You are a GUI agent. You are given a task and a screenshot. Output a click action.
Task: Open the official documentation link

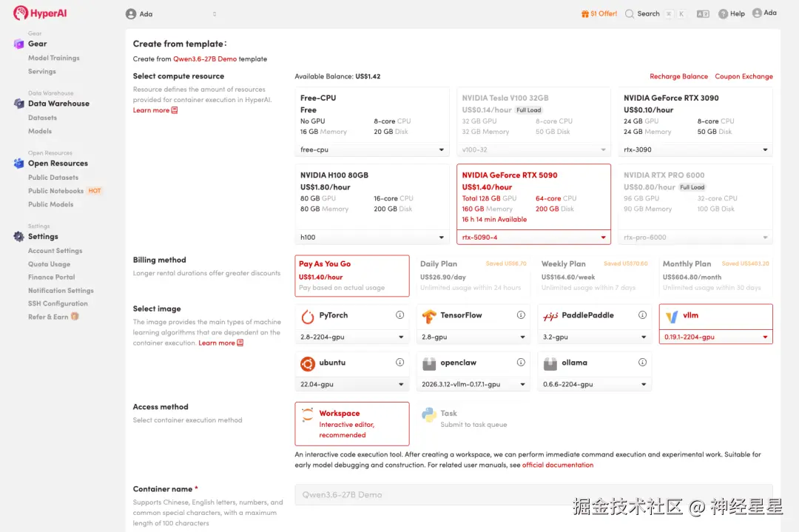(558, 465)
